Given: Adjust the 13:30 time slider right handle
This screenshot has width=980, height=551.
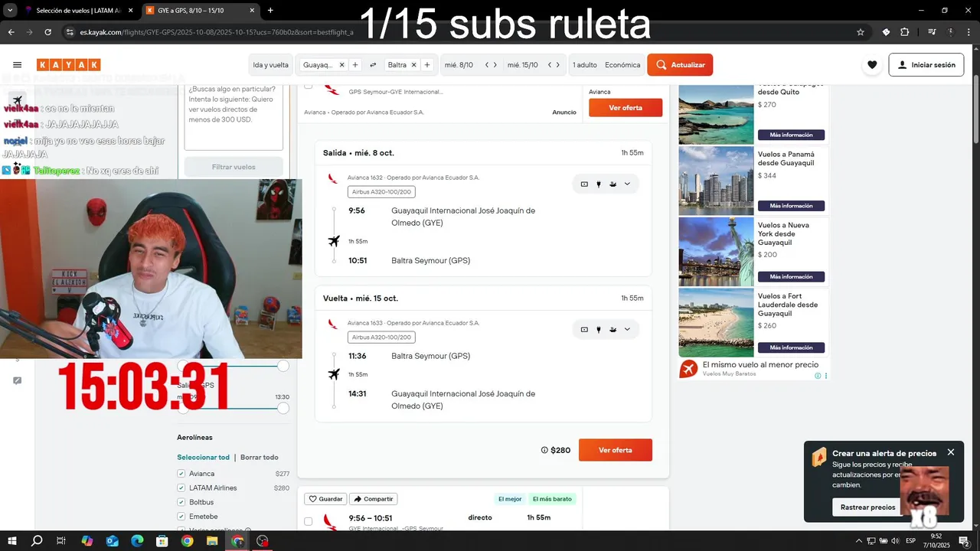Looking at the screenshot, I should (x=283, y=409).
